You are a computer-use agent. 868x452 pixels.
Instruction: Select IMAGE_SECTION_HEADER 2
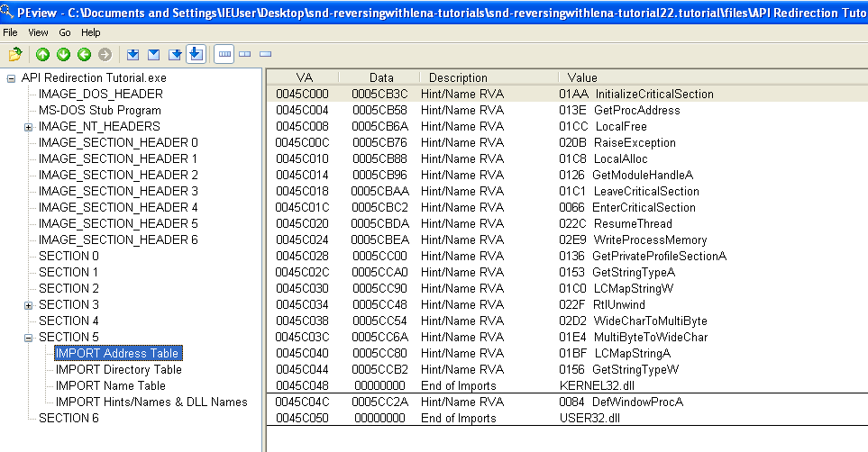[x=118, y=175]
